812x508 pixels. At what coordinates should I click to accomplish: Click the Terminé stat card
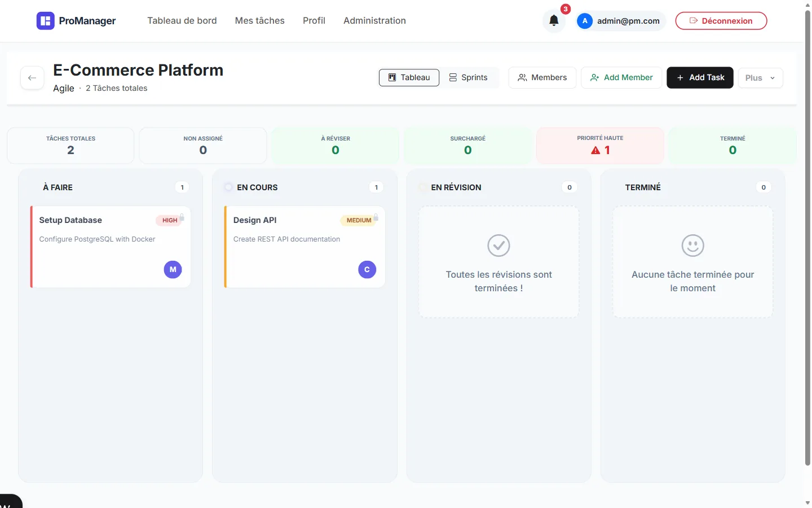point(732,146)
